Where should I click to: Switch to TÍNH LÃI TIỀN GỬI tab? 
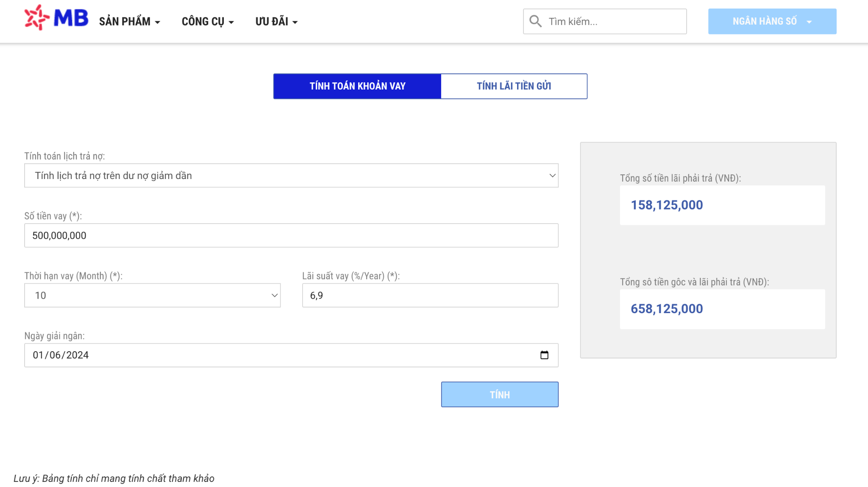click(514, 86)
